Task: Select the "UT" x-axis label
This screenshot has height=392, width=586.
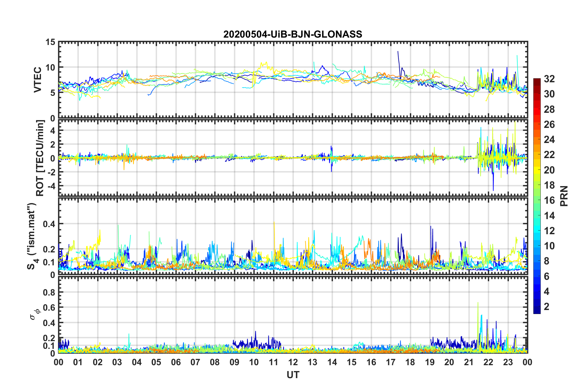Action: coord(293,375)
